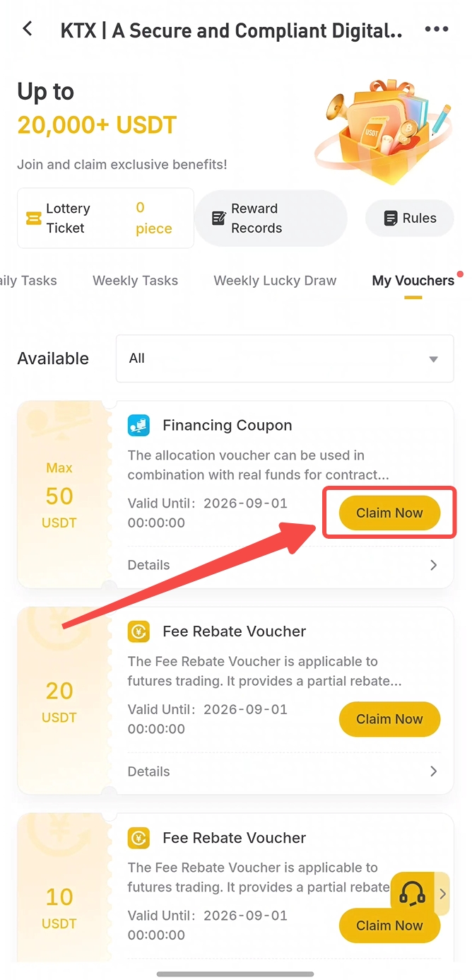Claim the 50 USDT Financing Coupon now
Image resolution: width=472 pixels, height=980 pixels.
389,513
